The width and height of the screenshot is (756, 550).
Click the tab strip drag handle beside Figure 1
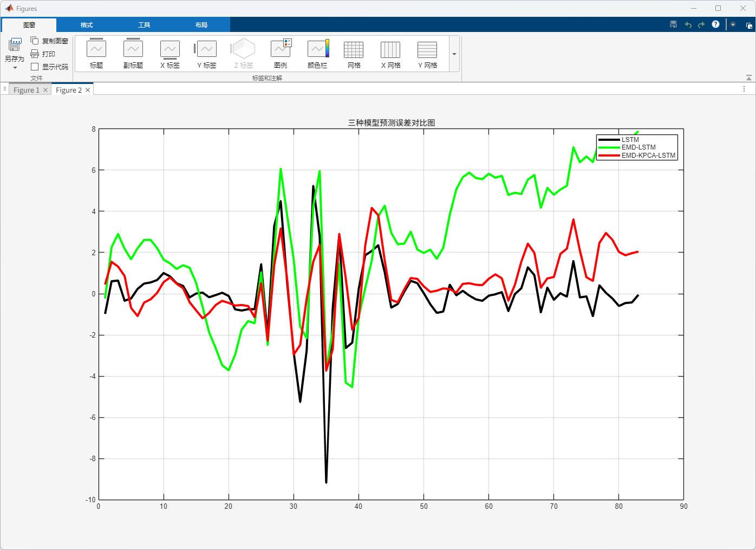[4, 88]
